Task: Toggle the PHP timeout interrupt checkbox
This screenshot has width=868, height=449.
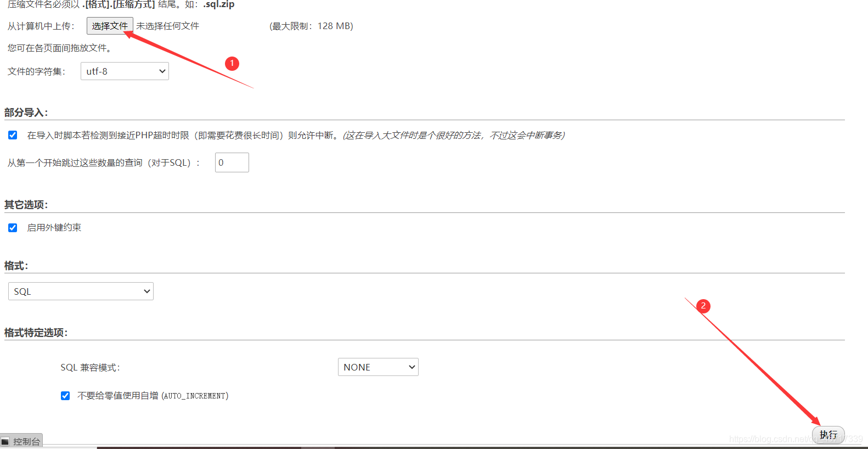Action: tap(13, 135)
